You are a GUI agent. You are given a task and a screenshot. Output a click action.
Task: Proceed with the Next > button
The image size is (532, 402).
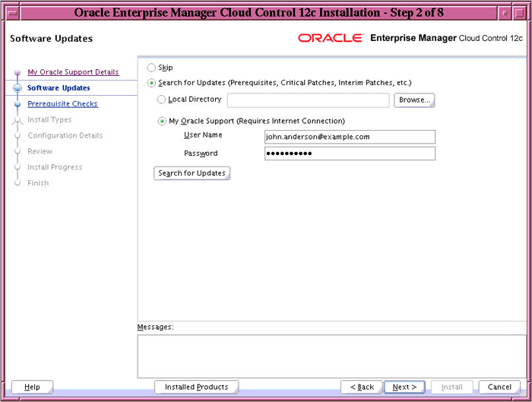pyautogui.click(x=404, y=387)
